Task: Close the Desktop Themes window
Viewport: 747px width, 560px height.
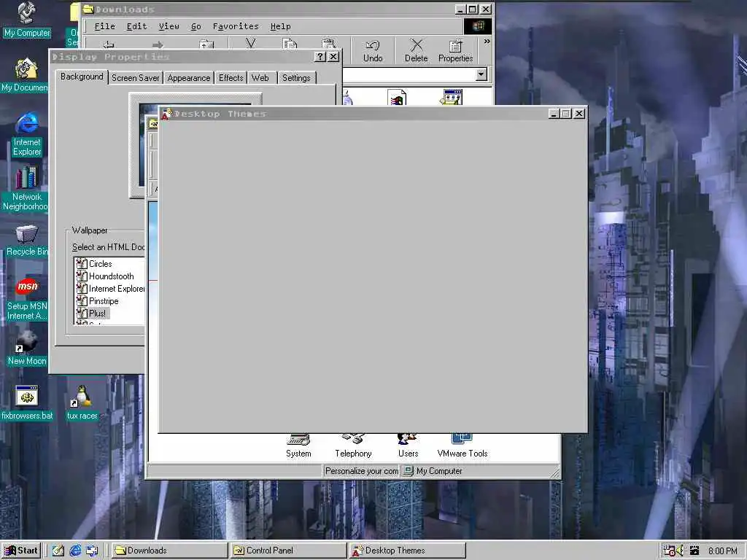Action: coord(578,113)
